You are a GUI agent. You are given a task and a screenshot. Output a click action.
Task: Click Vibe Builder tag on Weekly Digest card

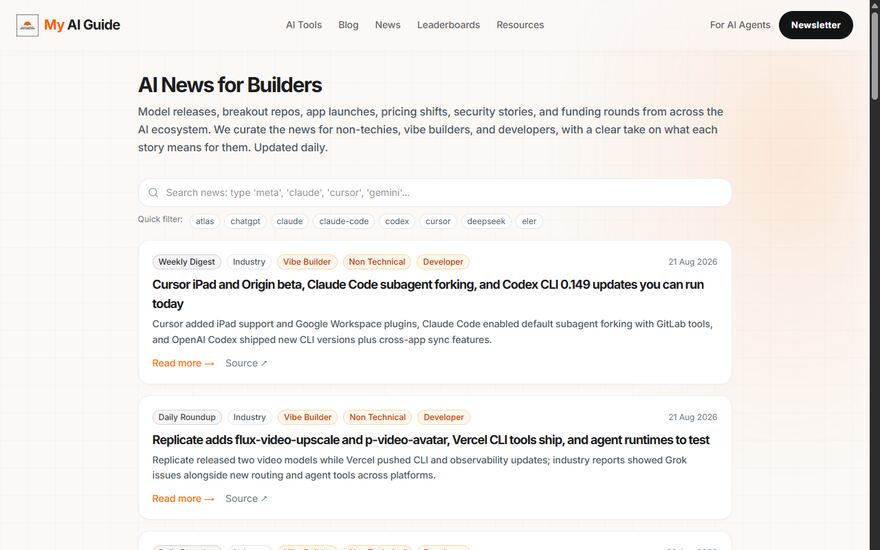coord(307,262)
